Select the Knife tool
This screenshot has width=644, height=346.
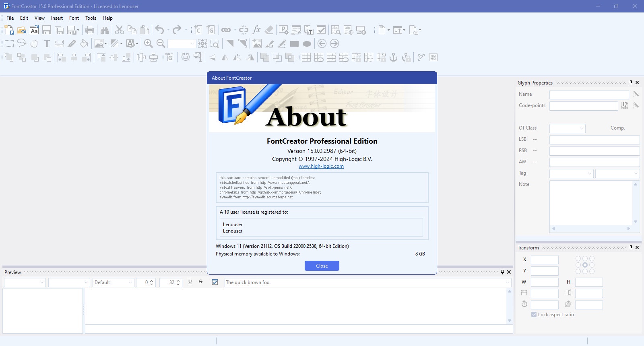[x=72, y=43]
